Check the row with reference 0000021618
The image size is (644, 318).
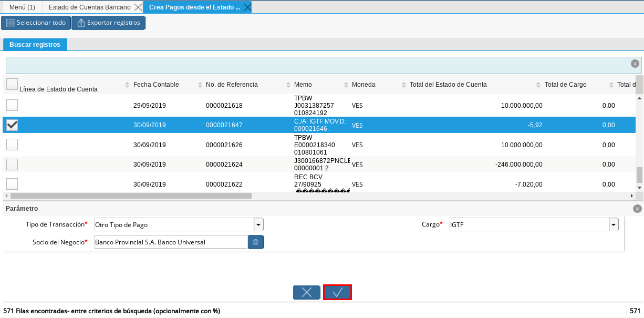(x=12, y=105)
